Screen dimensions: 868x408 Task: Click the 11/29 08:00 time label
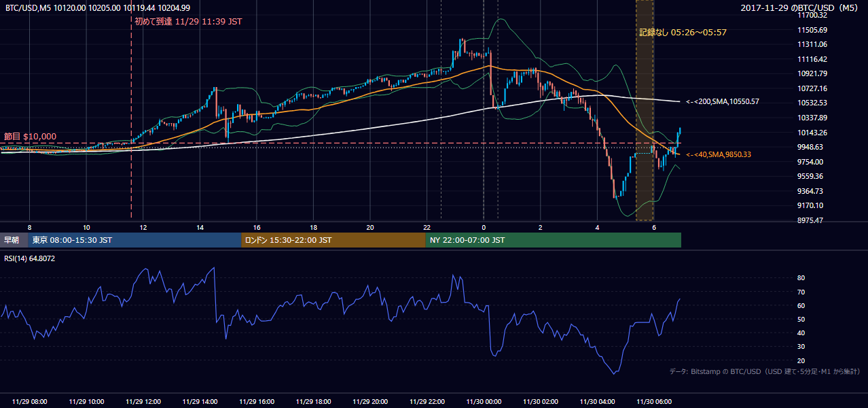[30, 402]
